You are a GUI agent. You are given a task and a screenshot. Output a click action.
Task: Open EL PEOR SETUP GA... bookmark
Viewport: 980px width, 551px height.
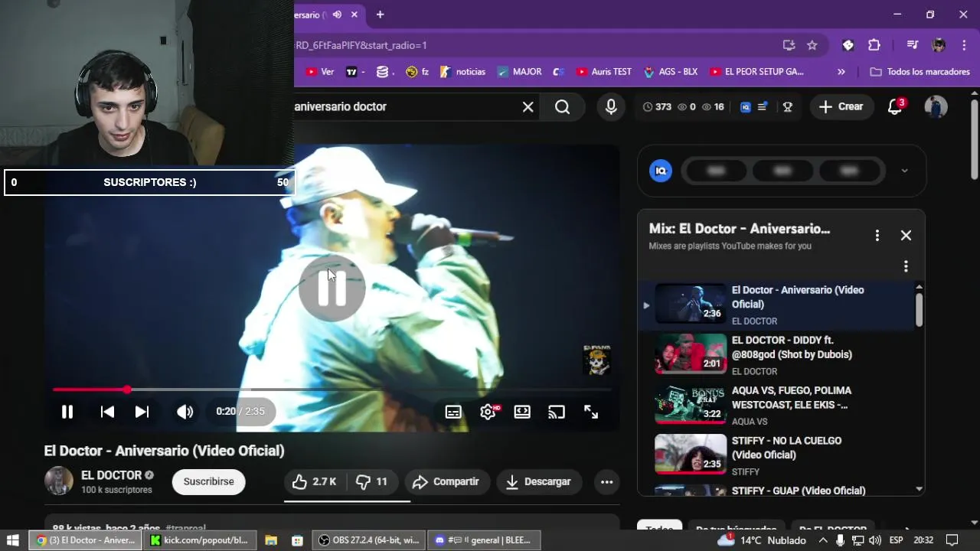coord(756,72)
